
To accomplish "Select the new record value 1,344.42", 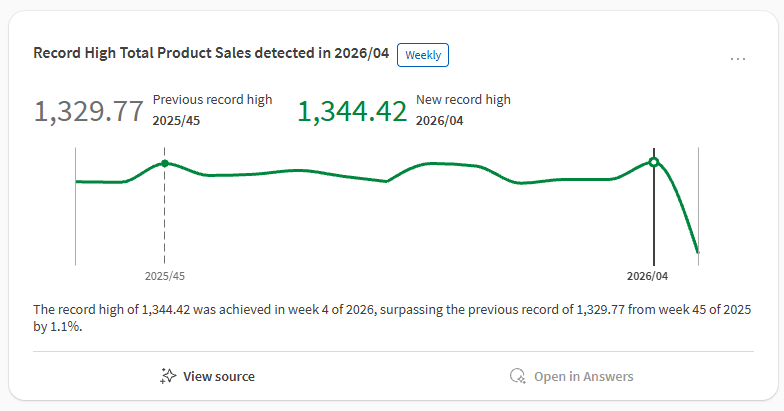I will [x=352, y=111].
